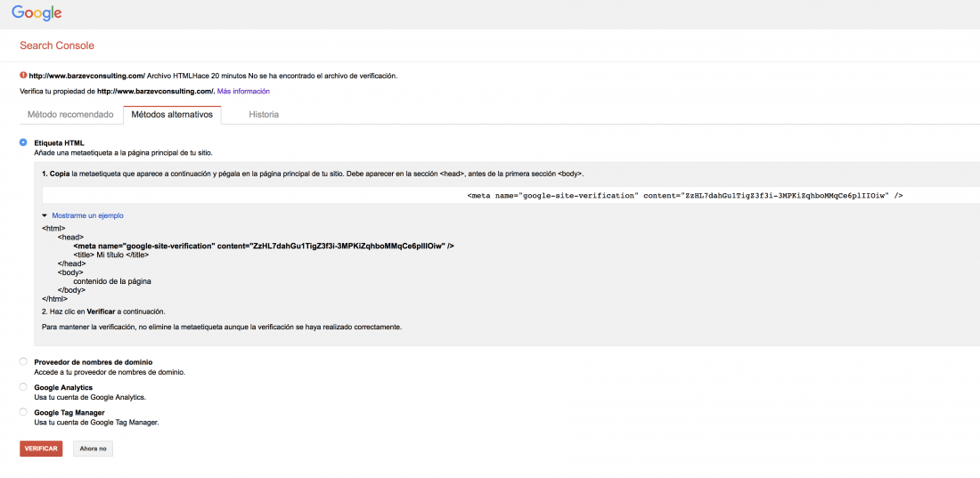Click the Mostrarme un ejemplo link

click(x=87, y=215)
